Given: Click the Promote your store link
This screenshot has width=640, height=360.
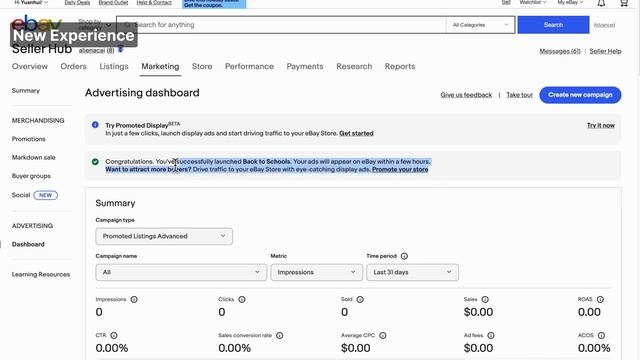Looking at the screenshot, I should 400,169.
